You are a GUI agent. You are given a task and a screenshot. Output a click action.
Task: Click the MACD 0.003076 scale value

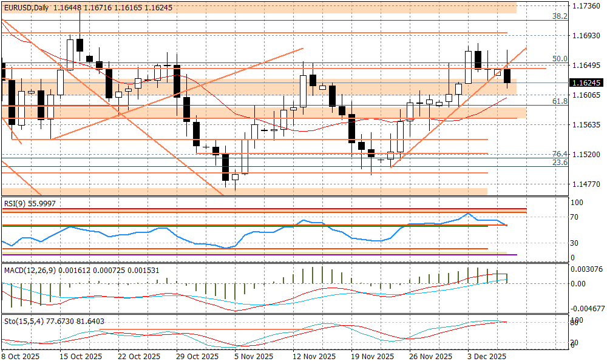tap(588, 269)
